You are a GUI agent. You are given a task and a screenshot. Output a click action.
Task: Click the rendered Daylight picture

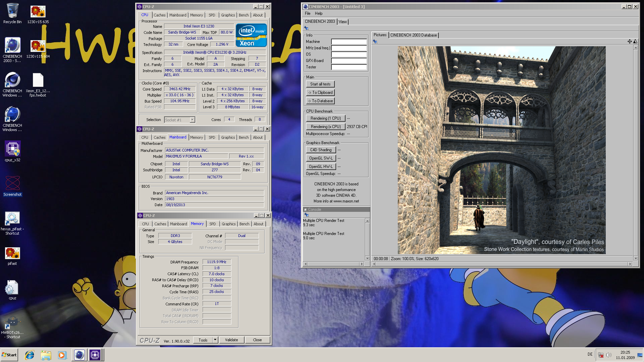pos(501,150)
